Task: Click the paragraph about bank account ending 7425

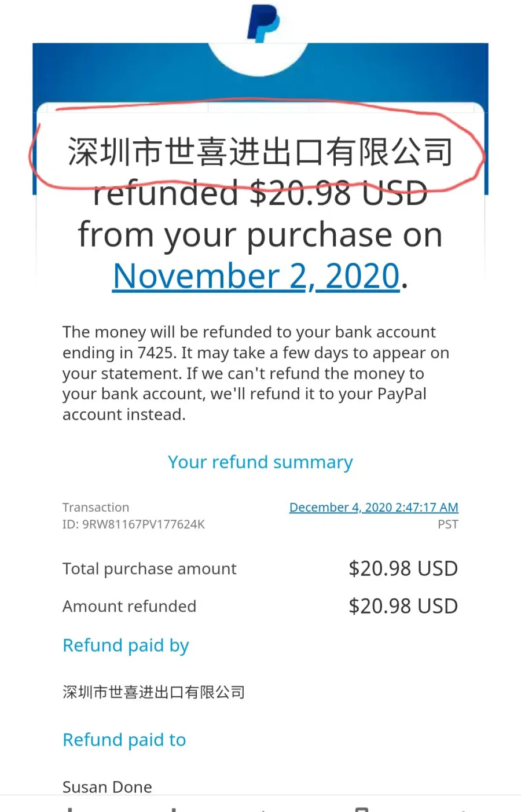Action: point(256,373)
